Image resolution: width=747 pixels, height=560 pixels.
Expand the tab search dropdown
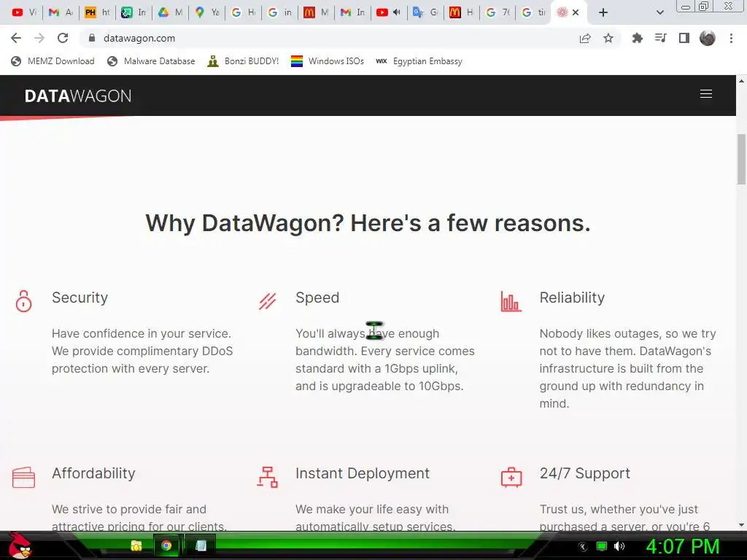pos(659,12)
